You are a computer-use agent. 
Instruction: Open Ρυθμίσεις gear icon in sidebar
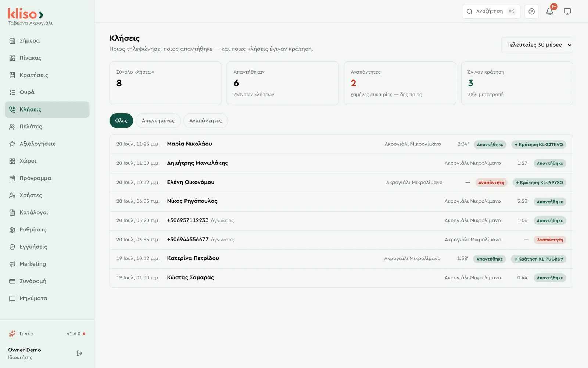(12, 230)
